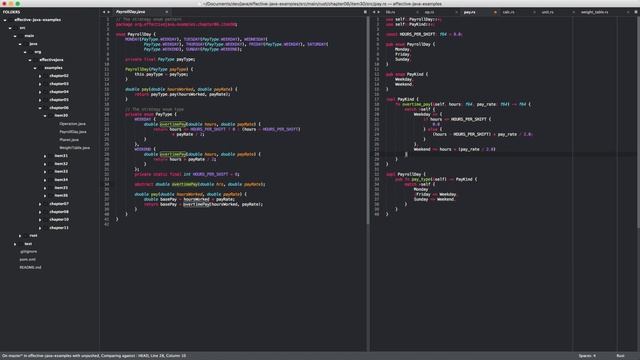This screenshot has height=360, width=640.
Task: Click line 1 in Java editor gutter
Action: click(x=108, y=19)
